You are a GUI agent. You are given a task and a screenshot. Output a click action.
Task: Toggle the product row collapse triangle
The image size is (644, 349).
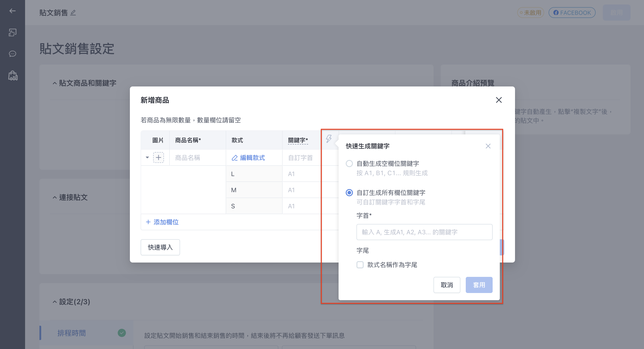point(147,158)
